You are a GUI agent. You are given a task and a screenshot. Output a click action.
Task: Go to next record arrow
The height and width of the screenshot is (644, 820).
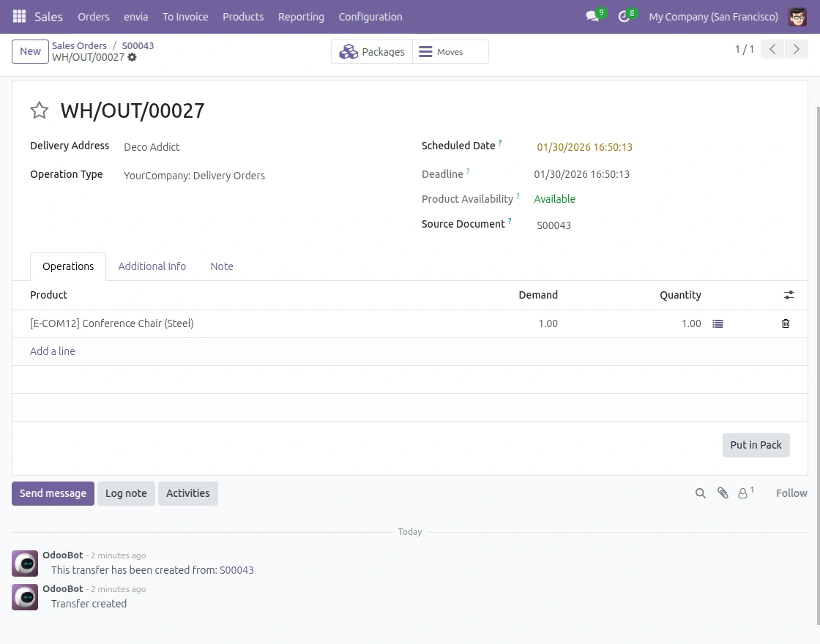[797, 49]
